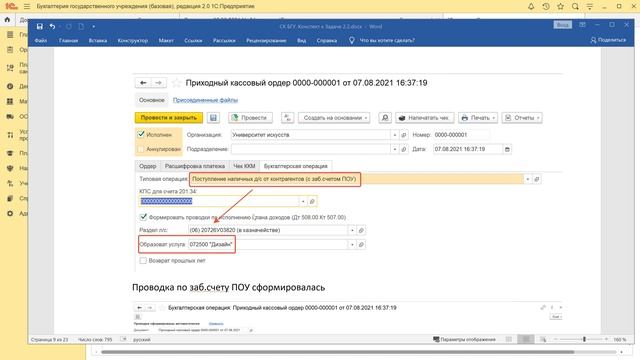Open Организация record with its link icon

[404, 135]
